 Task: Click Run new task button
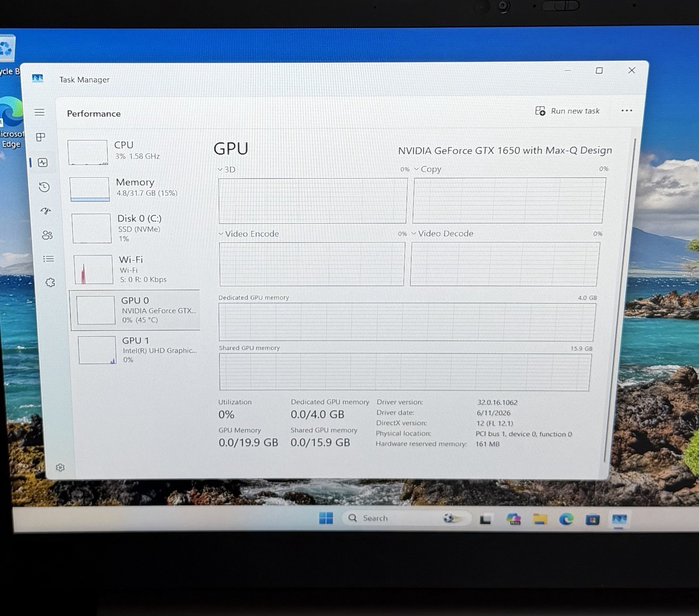[568, 111]
